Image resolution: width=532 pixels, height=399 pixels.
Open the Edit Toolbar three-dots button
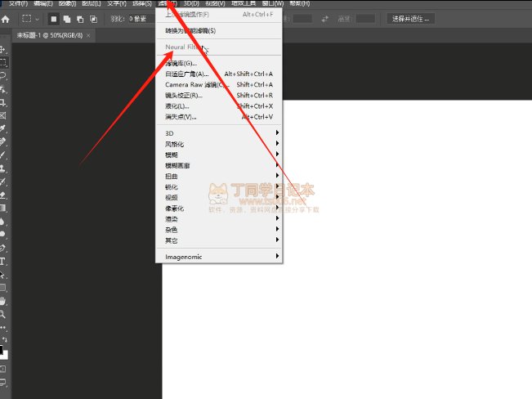tap(3, 328)
